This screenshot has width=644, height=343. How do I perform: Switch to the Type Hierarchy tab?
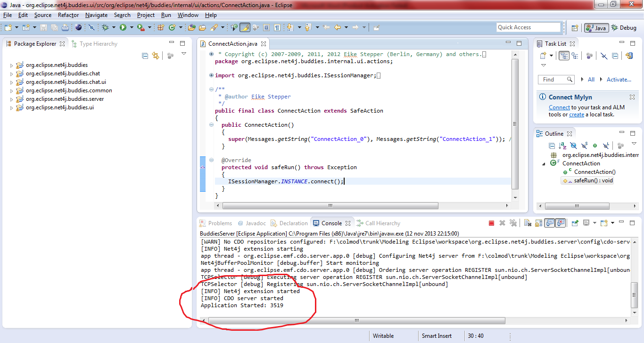tap(94, 44)
